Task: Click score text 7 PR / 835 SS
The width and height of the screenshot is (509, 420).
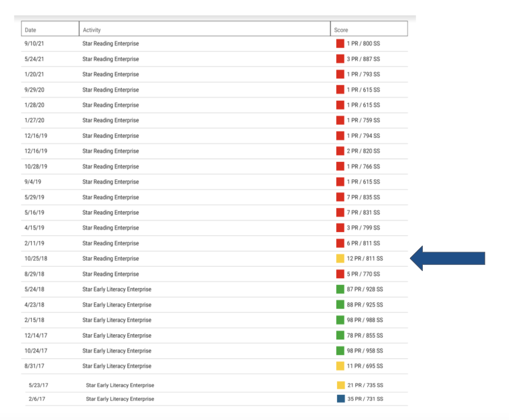Action: pyautogui.click(x=363, y=197)
